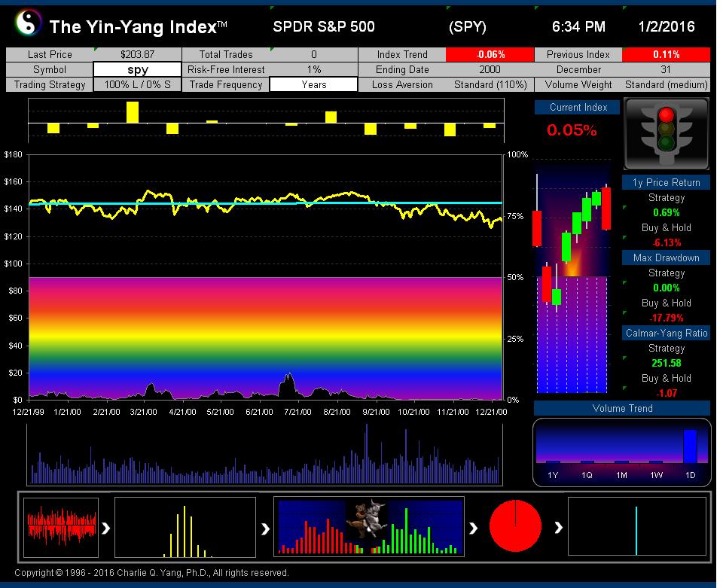Viewport: 723px width, 588px height.
Task: Click the rainbow index spectrum band
Action: click(266, 338)
